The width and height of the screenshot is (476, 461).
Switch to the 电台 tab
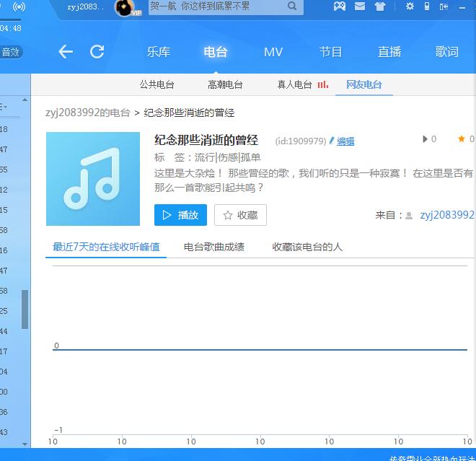[x=216, y=52]
